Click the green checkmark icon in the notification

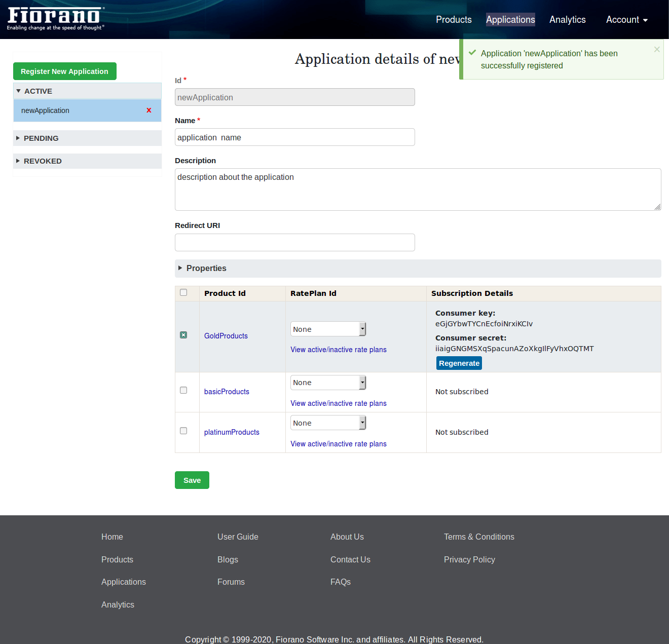point(472,53)
